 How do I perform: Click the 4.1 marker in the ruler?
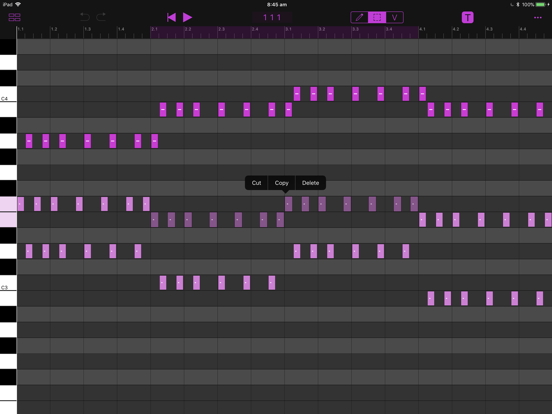(422, 29)
